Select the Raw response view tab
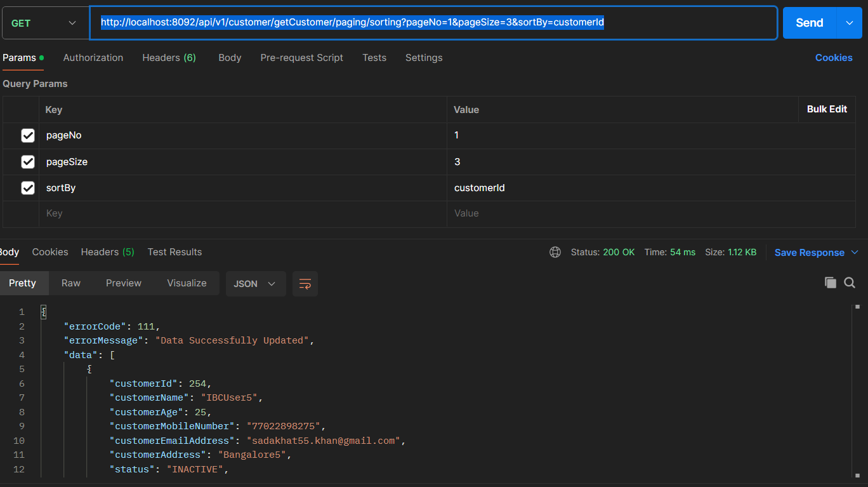This screenshot has width=868, height=487. (x=71, y=283)
